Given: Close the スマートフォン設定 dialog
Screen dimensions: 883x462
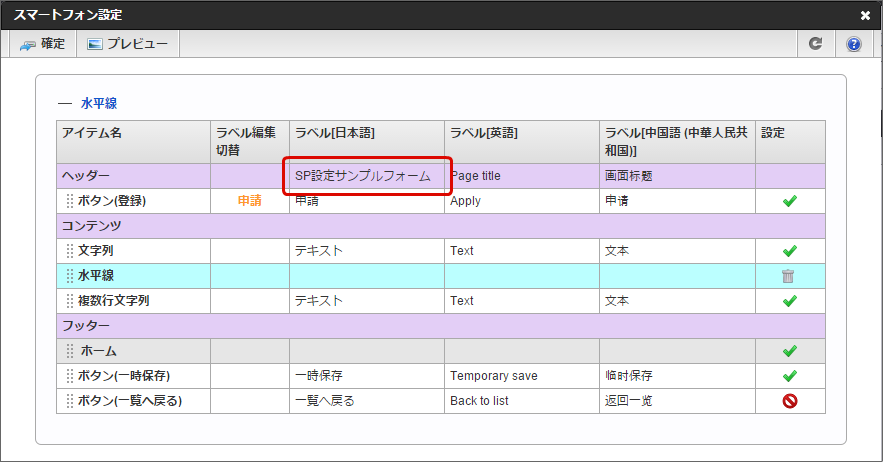Looking at the screenshot, I should pyautogui.click(x=865, y=15).
